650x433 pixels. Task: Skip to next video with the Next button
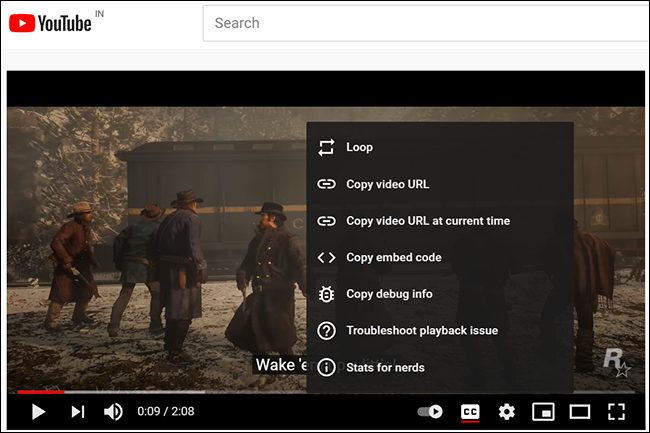[x=78, y=412]
